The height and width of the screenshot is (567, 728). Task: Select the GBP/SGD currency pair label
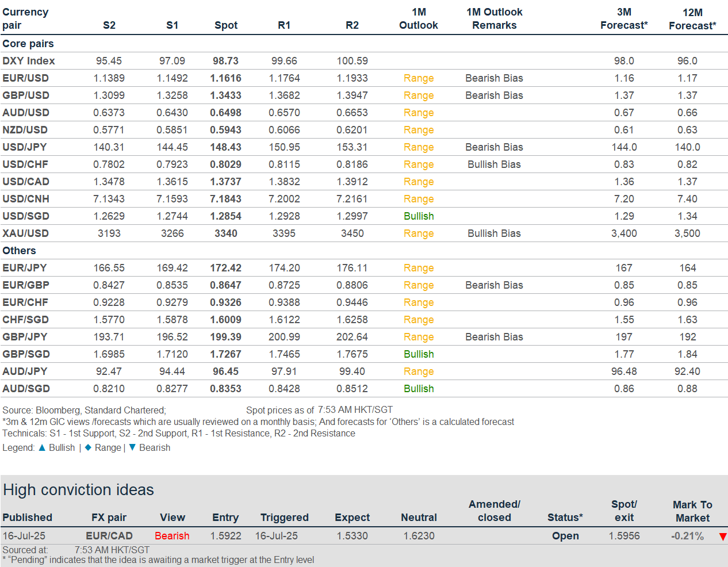pos(26,354)
